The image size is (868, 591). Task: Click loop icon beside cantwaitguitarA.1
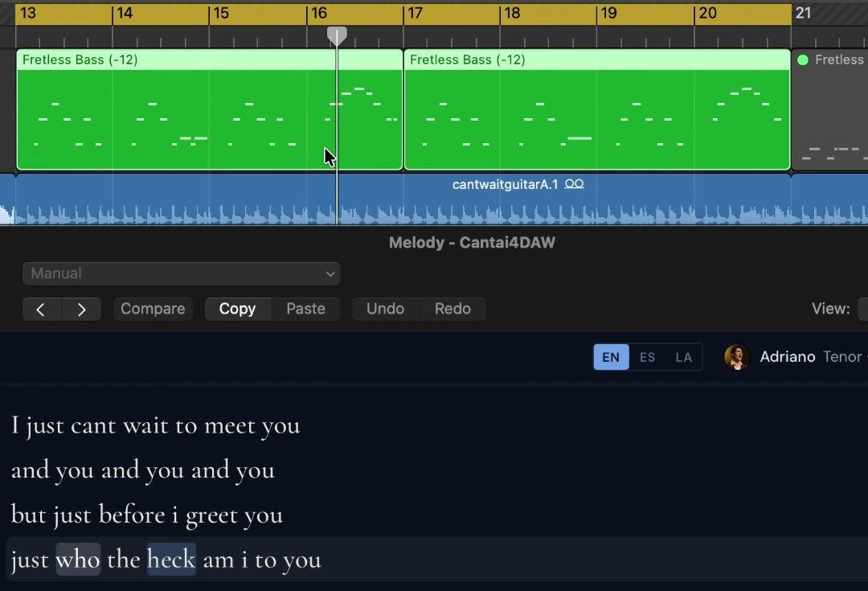pos(574,184)
